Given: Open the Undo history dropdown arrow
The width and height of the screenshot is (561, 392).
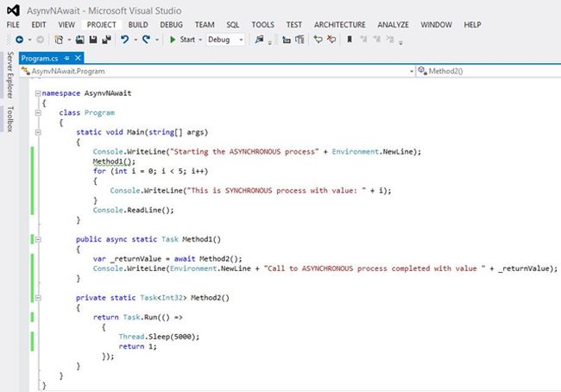Looking at the screenshot, I should point(136,40).
